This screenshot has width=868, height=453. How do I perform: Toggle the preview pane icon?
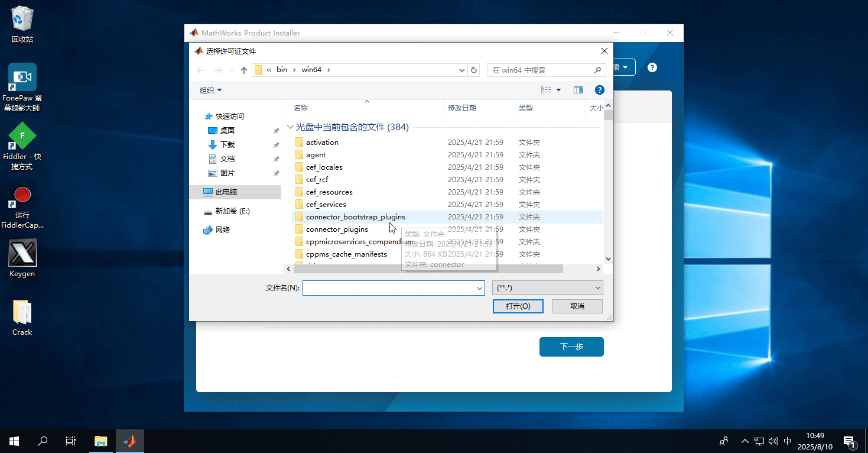[x=578, y=90]
